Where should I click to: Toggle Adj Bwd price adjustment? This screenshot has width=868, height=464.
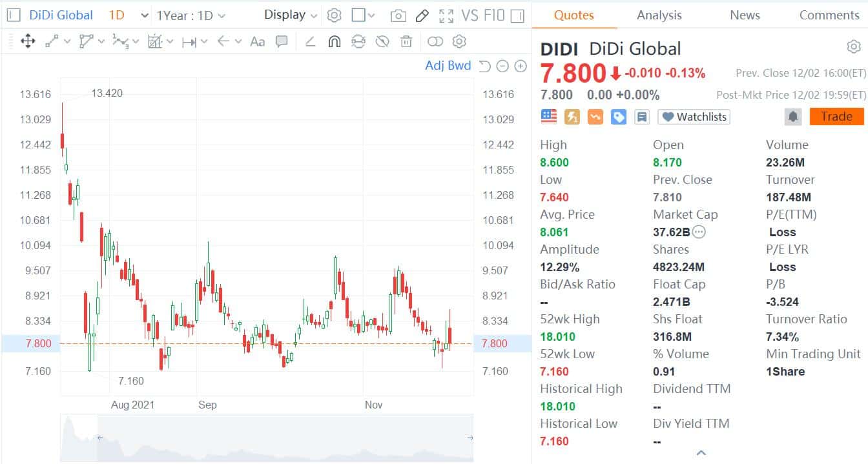pos(448,65)
